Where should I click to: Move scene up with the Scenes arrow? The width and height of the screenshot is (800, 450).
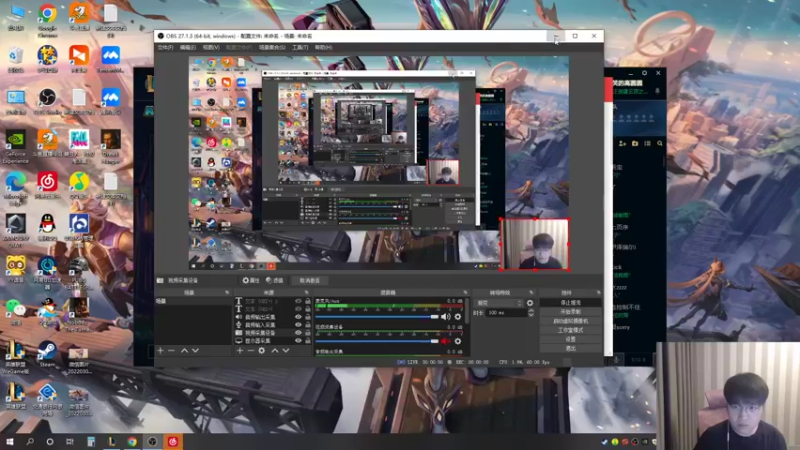pyautogui.click(x=184, y=351)
